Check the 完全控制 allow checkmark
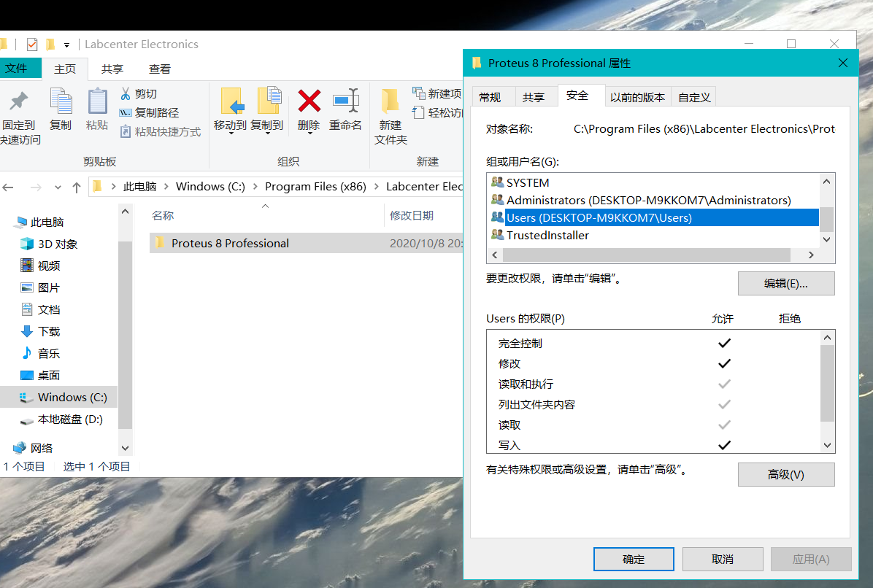Viewport: 873px width, 588px height. [725, 343]
